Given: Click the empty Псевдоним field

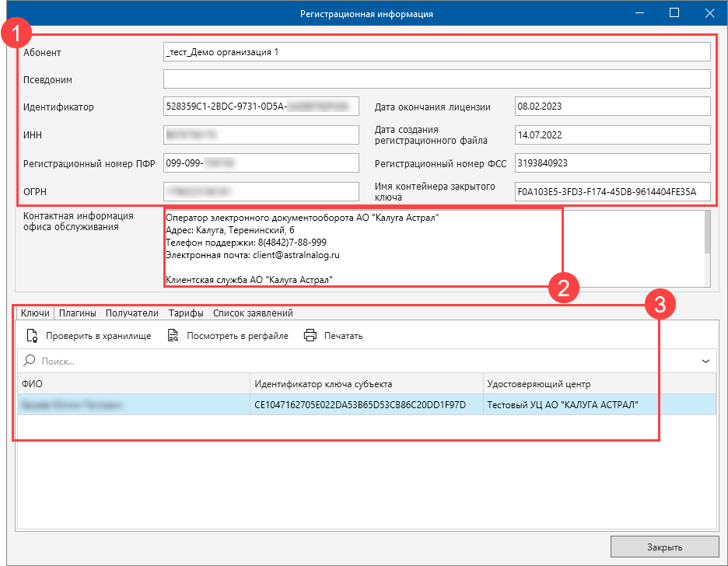Looking at the screenshot, I should (436, 79).
